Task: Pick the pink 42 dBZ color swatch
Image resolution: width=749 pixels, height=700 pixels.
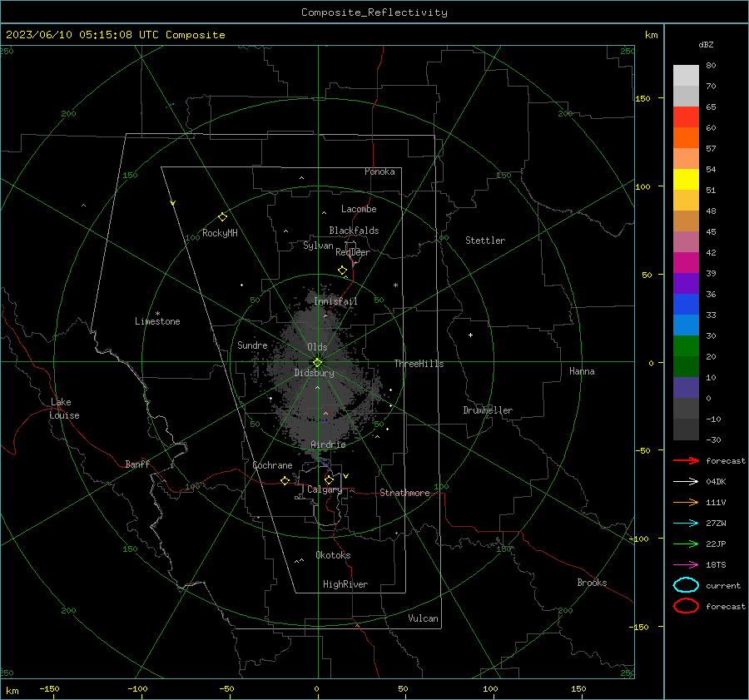Action: coord(686,241)
